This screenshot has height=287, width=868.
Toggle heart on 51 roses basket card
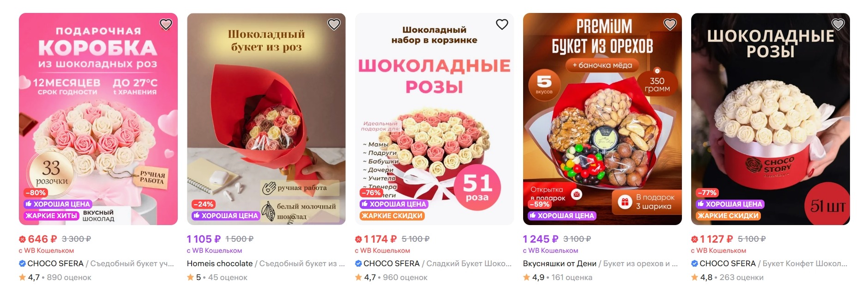(x=502, y=24)
